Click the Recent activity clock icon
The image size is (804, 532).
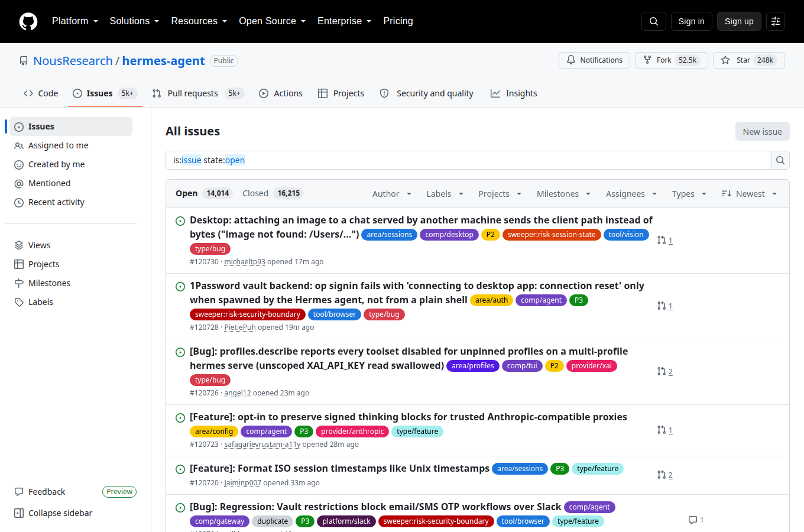click(19, 202)
